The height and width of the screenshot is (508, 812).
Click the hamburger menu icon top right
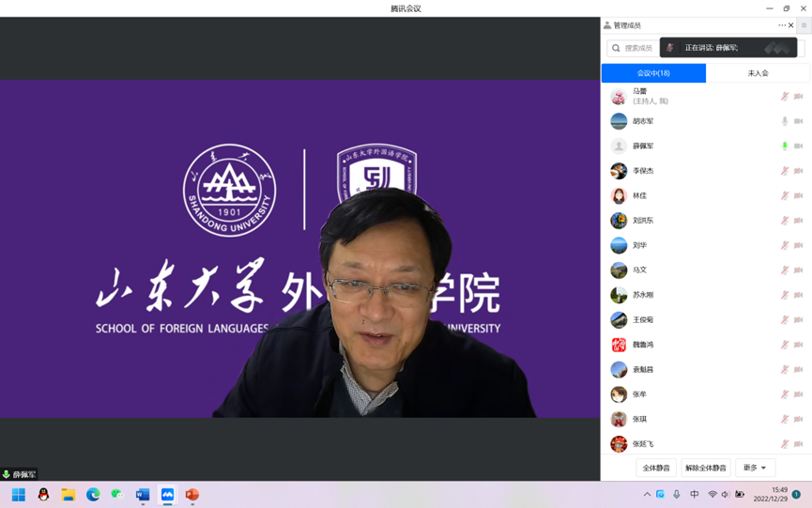pos(804,25)
